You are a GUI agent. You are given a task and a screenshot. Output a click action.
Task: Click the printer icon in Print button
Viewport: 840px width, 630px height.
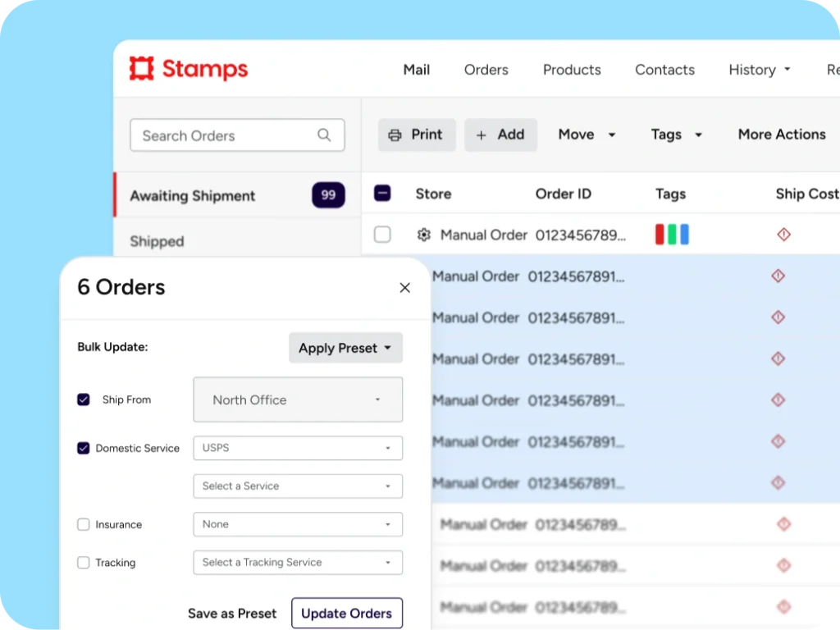click(395, 135)
